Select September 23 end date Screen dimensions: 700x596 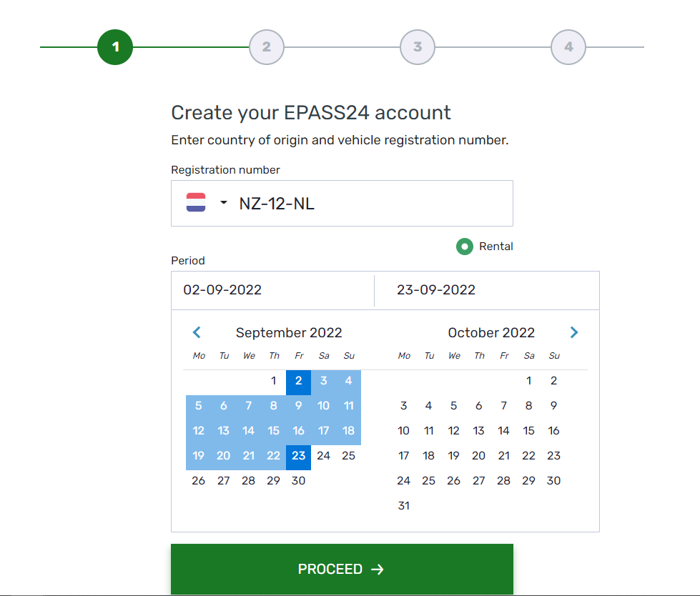[299, 456]
